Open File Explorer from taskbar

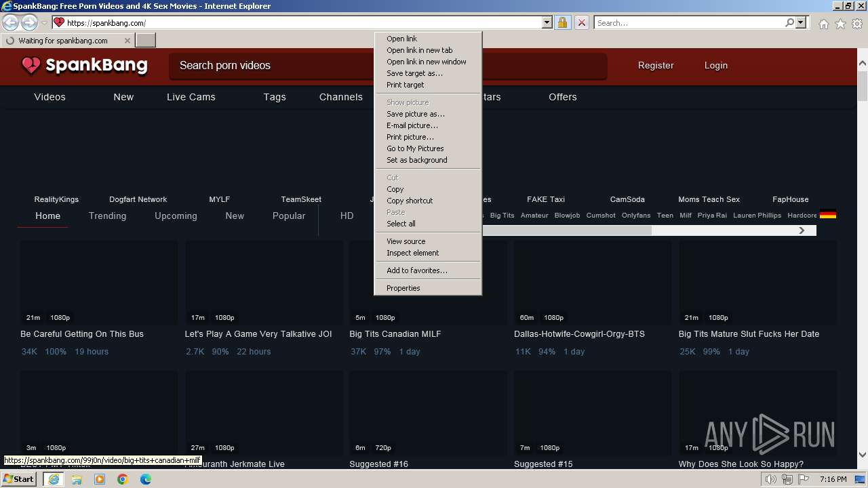click(x=77, y=479)
